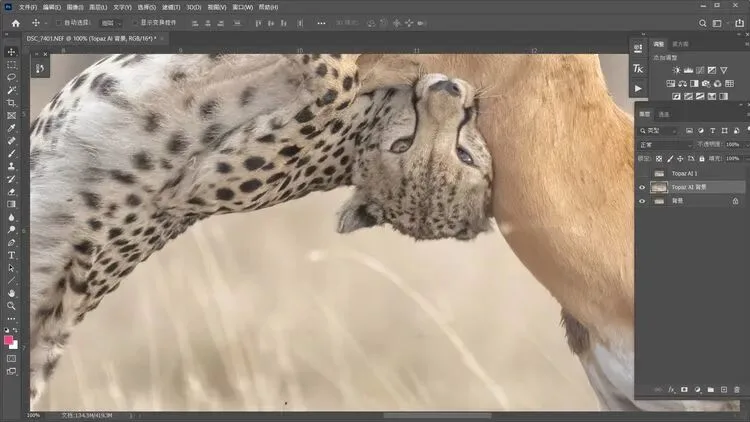Click the search icon in the top bar
Viewport: 750px width, 422px height.
(703, 23)
